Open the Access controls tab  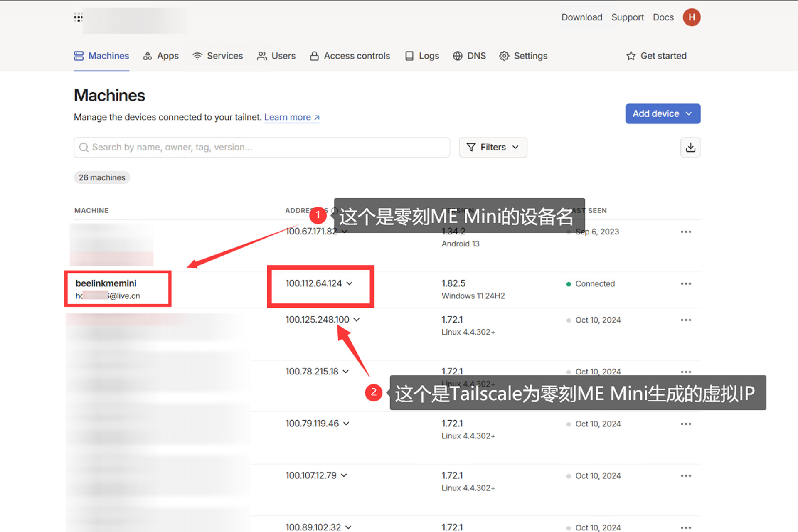coord(350,56)
